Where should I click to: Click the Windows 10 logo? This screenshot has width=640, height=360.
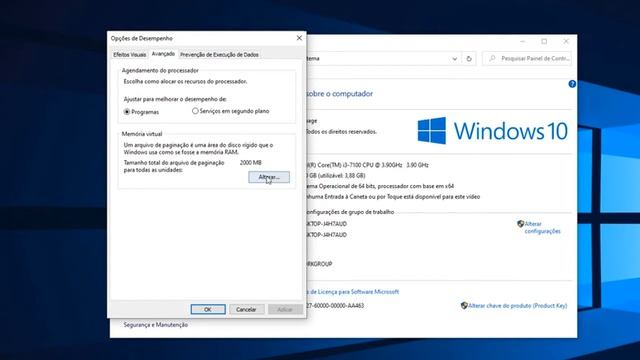coord(492,131)
